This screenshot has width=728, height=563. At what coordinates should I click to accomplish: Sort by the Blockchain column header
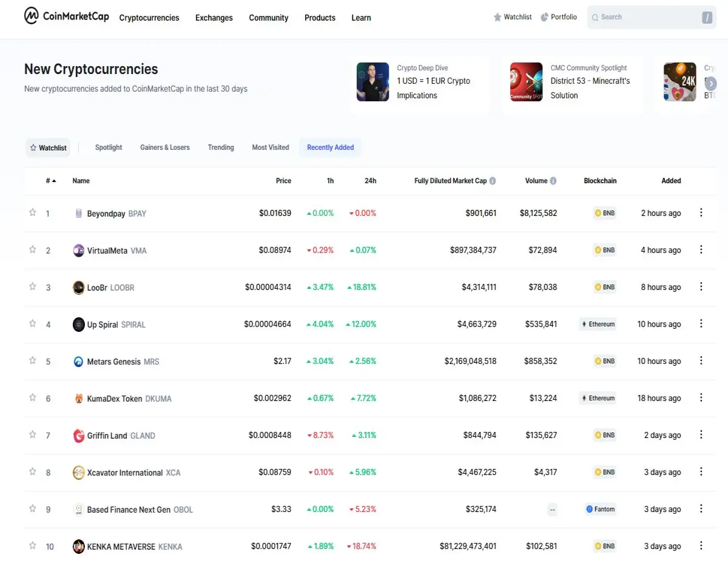click(600, 181)
